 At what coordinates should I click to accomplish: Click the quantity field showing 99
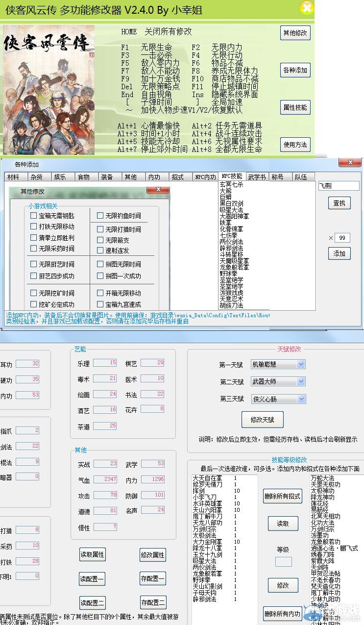point(342,238)
